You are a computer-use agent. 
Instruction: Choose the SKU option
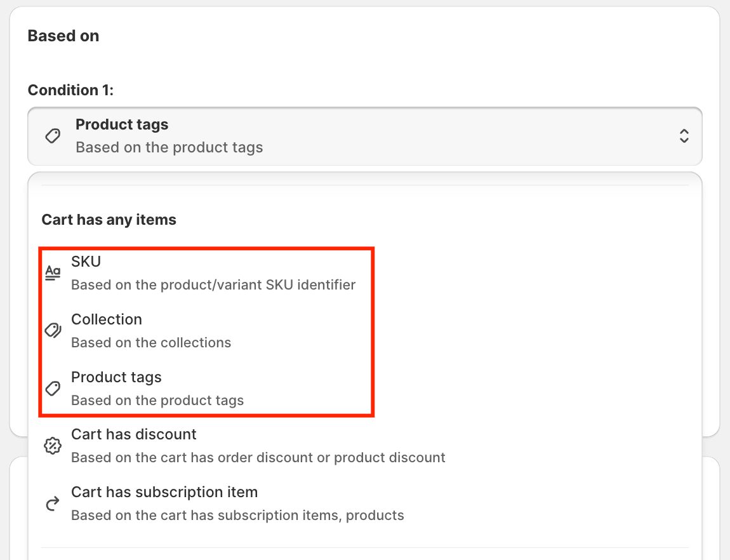click(86, 262)
